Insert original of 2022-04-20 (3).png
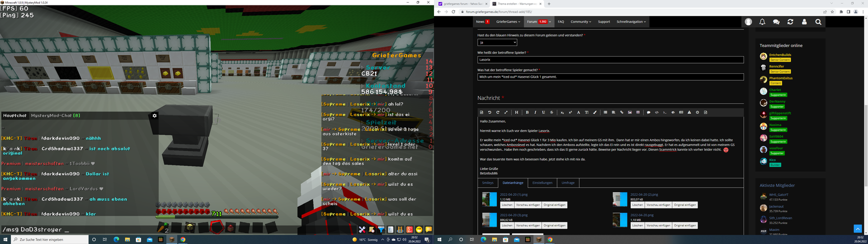Viewport: 868px width, 244px height. coord(554,225)
